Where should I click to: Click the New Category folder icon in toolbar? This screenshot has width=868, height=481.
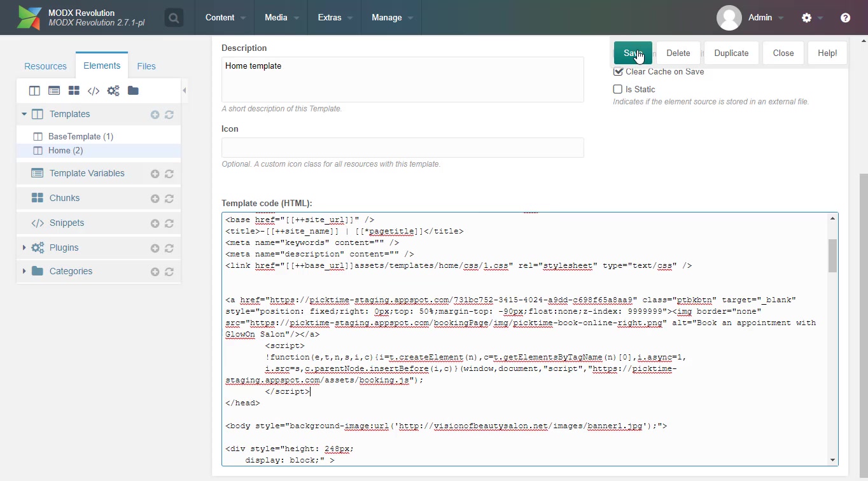coord(133,91)
